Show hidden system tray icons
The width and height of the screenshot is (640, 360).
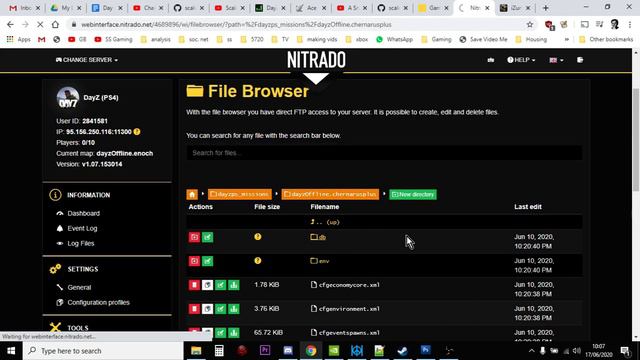tap(531, 351)
